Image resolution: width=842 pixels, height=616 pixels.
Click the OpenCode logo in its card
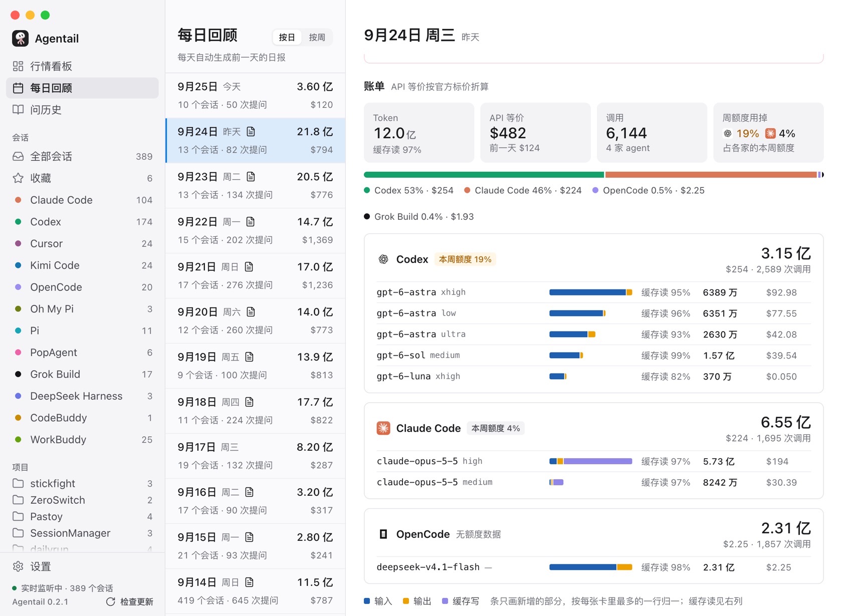(383, 534)
